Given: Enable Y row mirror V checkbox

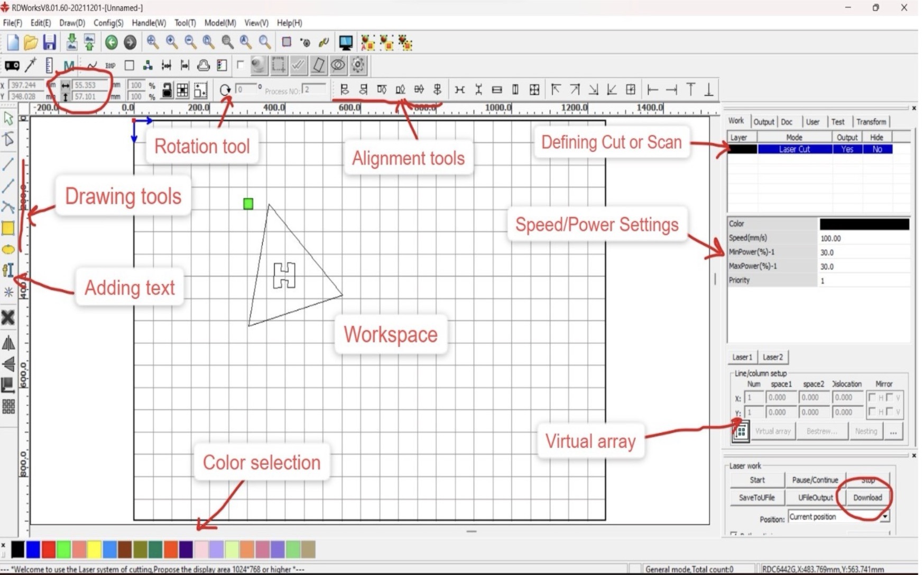Looking at the screenshot, I should tap(890, 412).
